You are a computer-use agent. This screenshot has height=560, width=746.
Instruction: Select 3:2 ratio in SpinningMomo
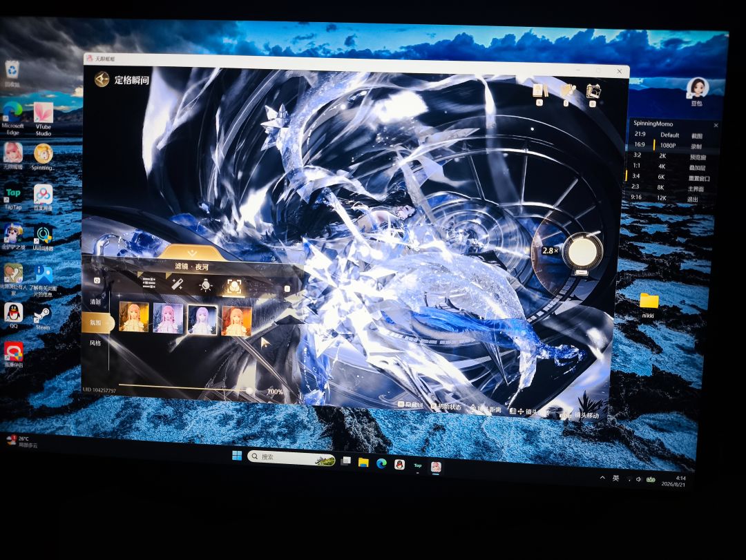[x=638, y=155]
